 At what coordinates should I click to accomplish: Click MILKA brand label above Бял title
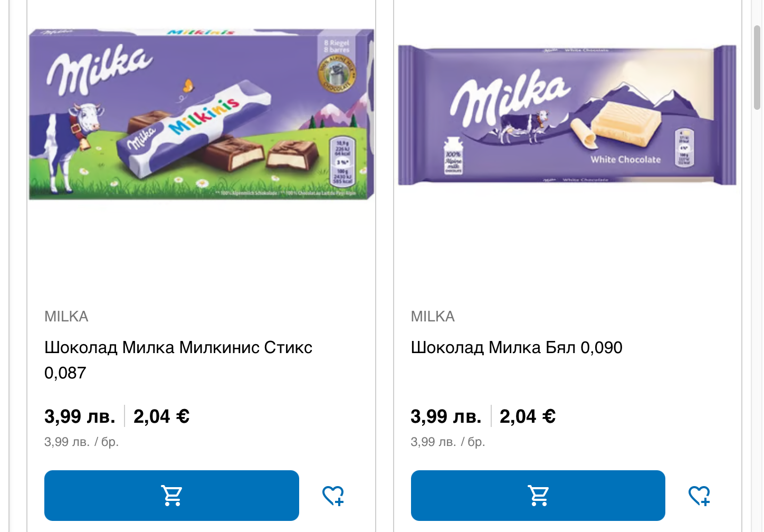[433, 317]
